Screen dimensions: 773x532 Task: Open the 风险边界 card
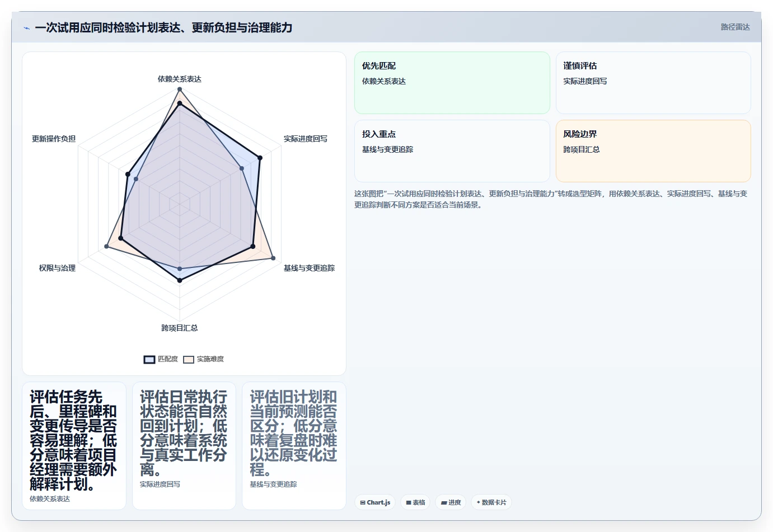(x=653, y=151)
